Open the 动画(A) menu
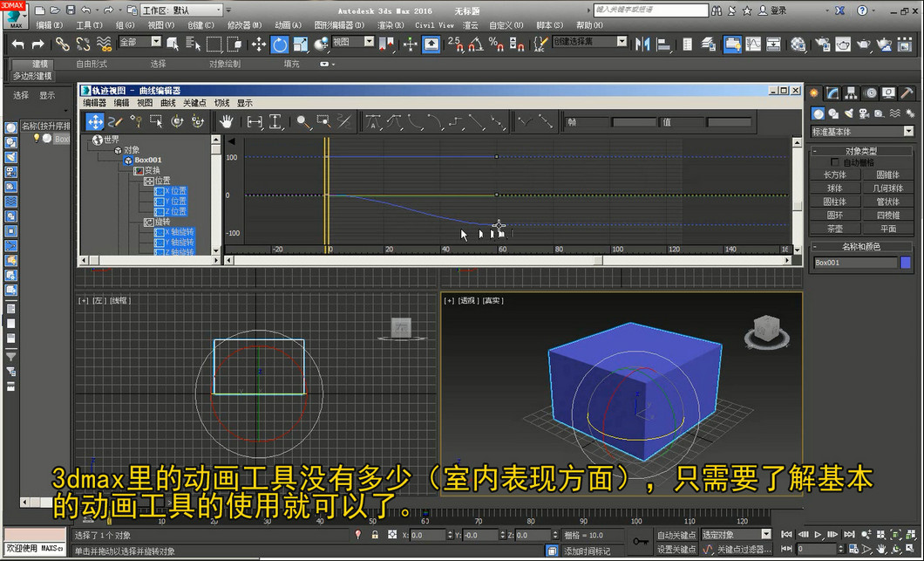Screen dimensions: 924x561 288,25
